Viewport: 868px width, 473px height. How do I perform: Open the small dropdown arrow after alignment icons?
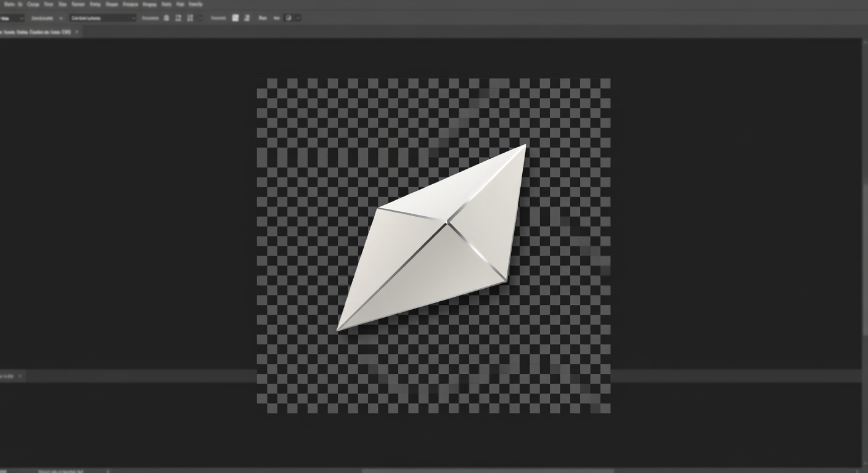point(200,18)
